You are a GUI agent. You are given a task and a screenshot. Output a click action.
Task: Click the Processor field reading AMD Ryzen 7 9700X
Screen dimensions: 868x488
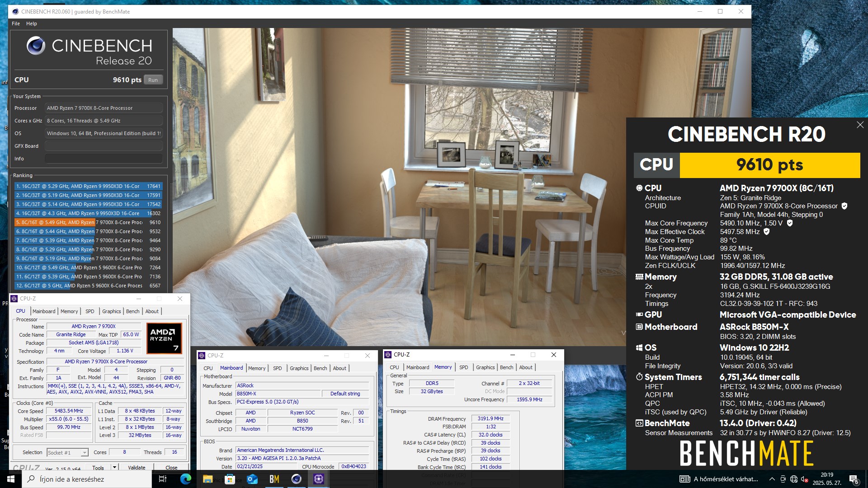click(104, 108)
